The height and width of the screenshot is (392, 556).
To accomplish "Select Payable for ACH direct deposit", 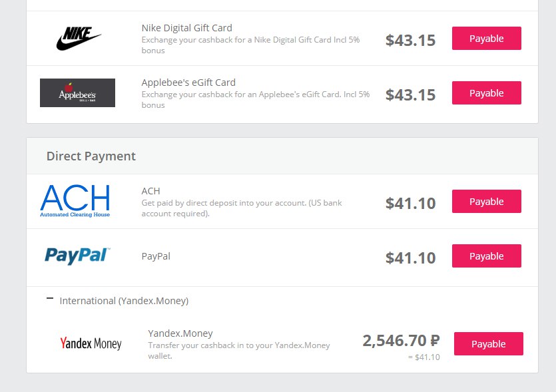I will [x=487, y=201].
